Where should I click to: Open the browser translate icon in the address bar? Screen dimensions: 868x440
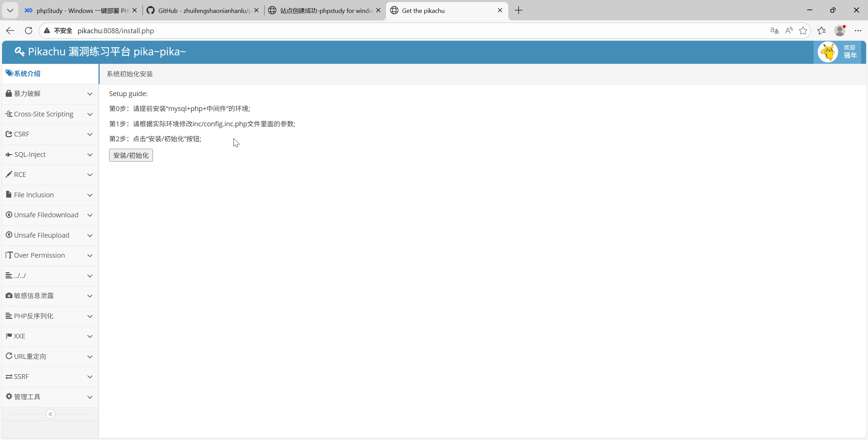point(774,31)
